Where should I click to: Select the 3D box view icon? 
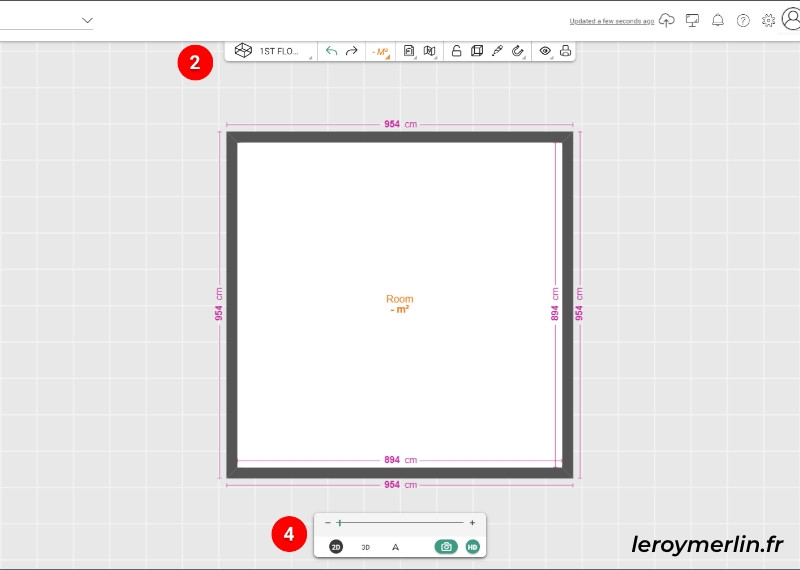click(x=477, y=51)
